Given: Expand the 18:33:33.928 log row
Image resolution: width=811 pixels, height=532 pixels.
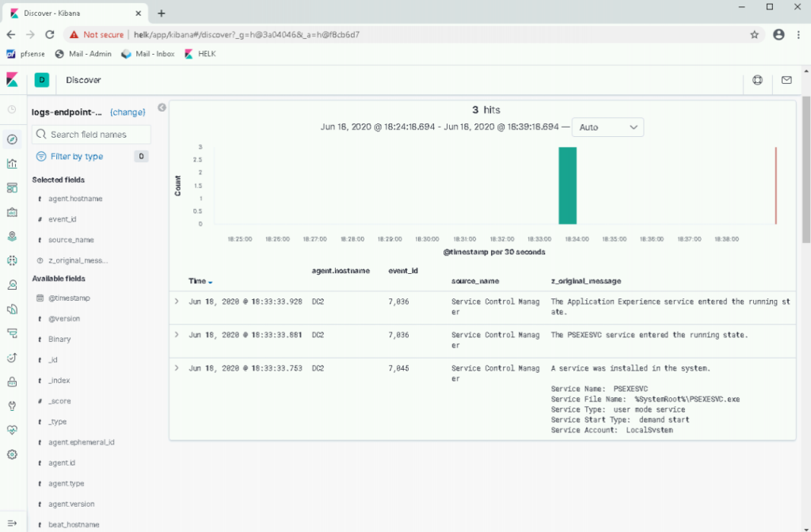Looking at the screenshot, I should click(x=177, y=302).
